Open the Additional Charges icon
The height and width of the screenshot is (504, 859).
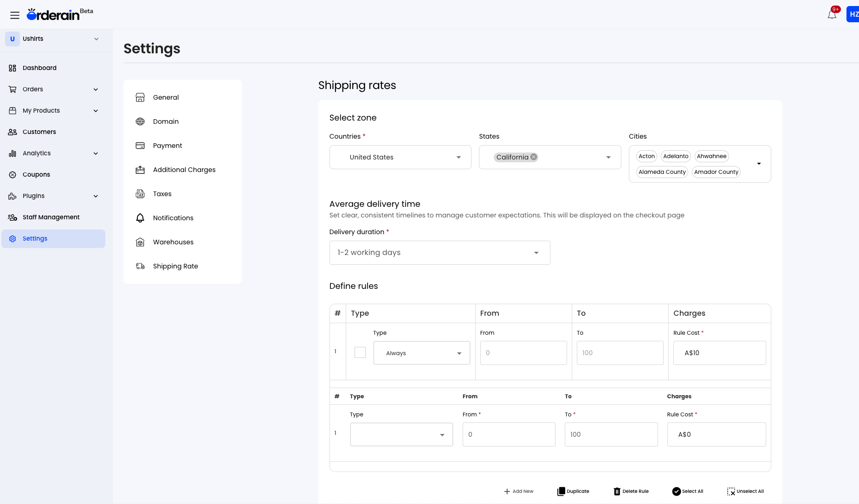click(x=141, y=170)
